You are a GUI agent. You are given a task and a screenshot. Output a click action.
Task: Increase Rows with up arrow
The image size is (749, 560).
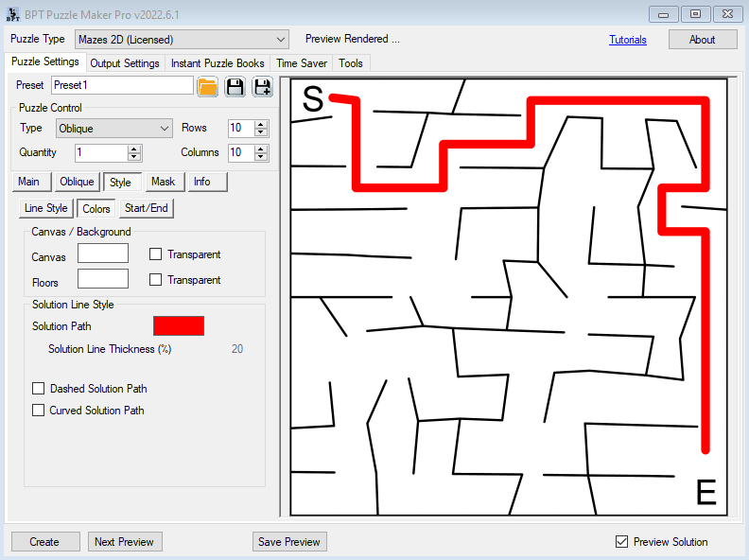click(261, 124)
